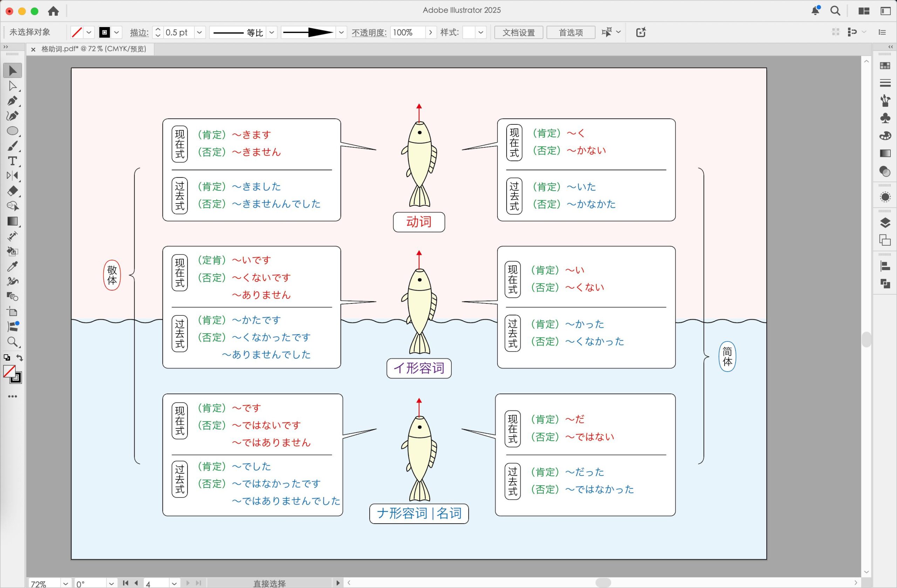This screenshot has width=897, height=588.
Task: Pick the Type tool
Action: click(12, 161)
